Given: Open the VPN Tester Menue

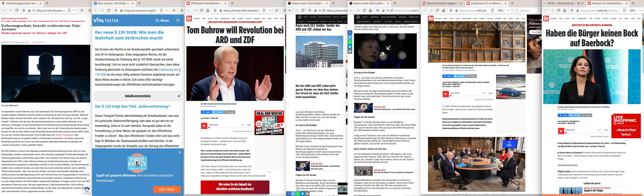Looking at the screenshot, I should [x=162, y=21].
